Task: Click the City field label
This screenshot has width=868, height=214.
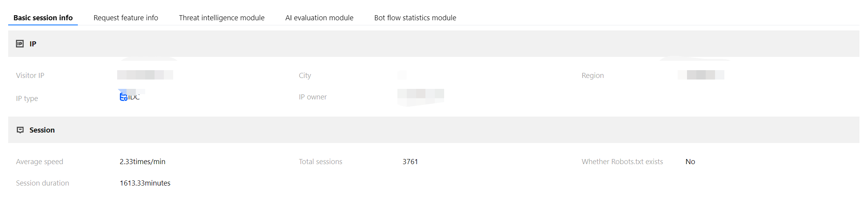Action: click(x=305, y=76)
